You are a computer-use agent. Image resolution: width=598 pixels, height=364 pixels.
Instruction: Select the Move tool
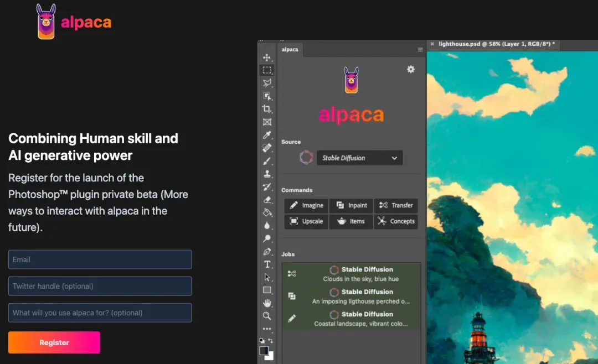click(267, 58)
